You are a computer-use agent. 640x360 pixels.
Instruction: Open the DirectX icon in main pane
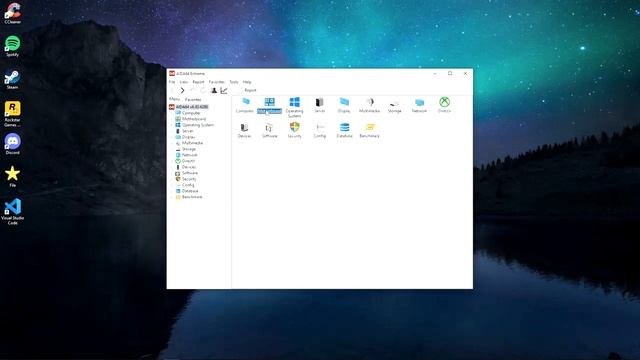444,105
